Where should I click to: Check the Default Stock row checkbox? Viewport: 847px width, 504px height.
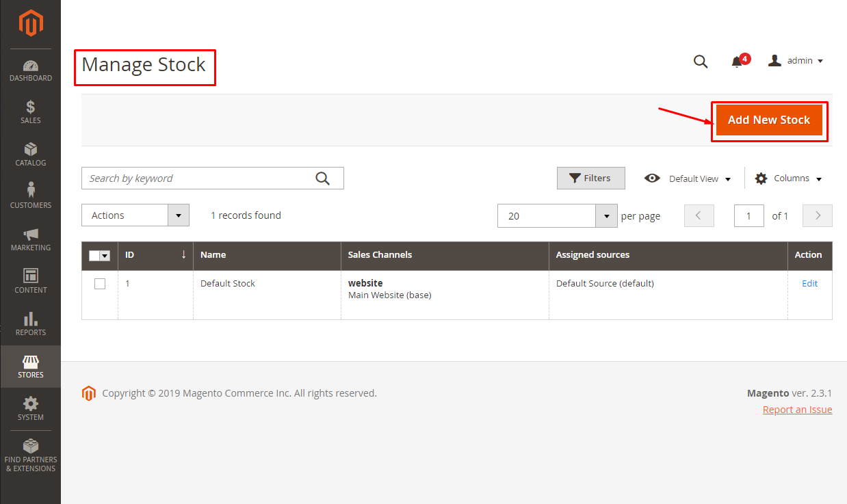99,283
